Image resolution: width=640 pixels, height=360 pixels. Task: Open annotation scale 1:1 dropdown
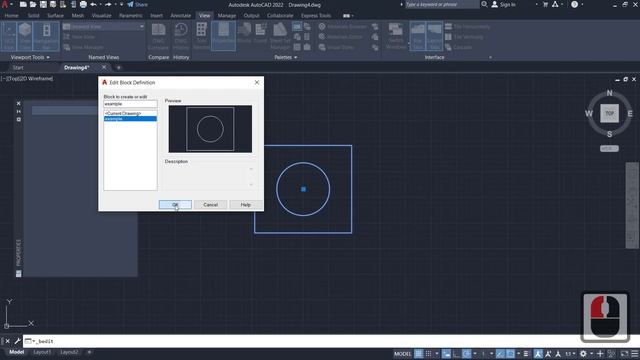point(570,354)
